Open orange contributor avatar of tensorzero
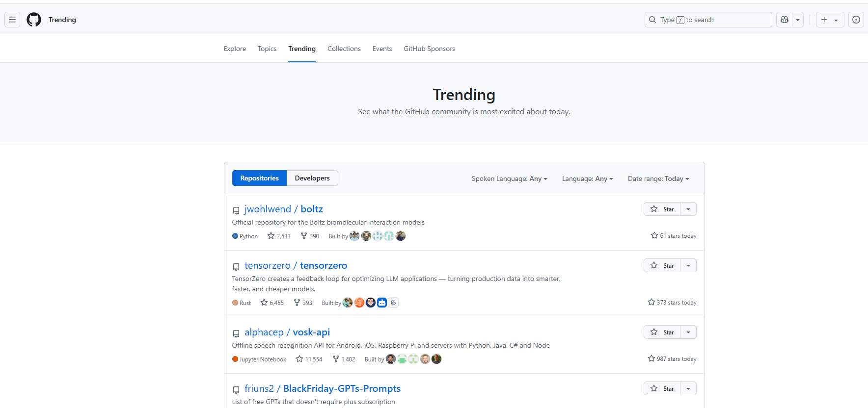868x408 pixels. (359, 303)
